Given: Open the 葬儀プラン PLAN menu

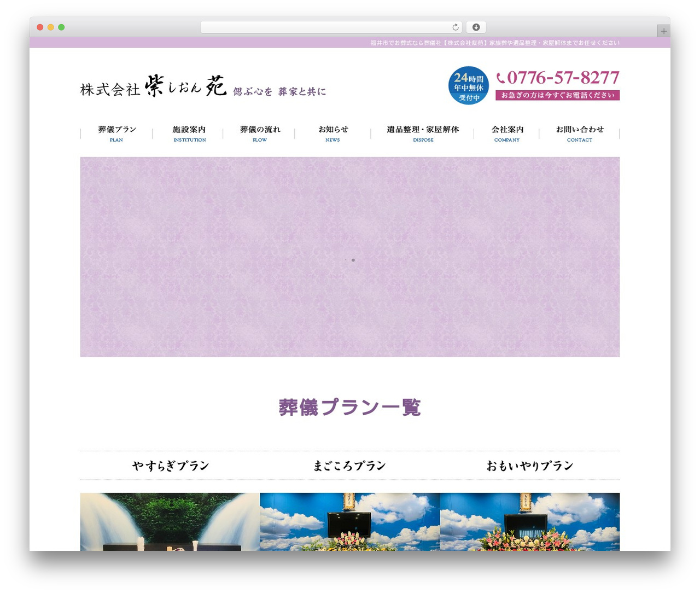Looking at the screenshot, I should point(116,133).
